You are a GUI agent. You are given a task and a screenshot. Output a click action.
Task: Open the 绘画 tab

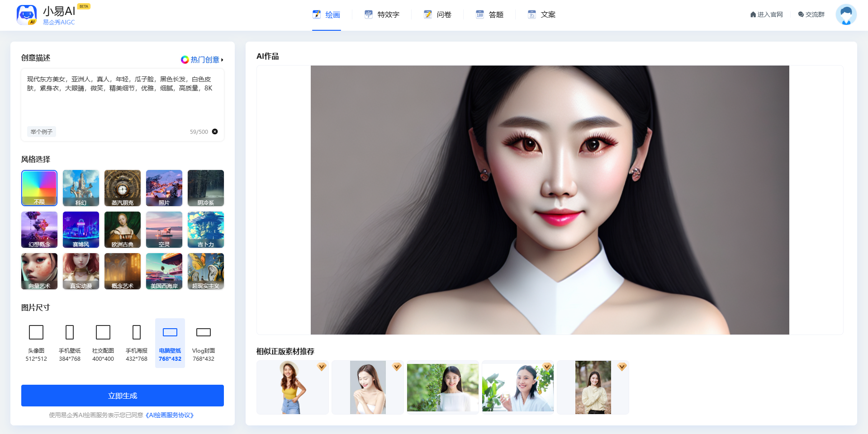(327, 15)
